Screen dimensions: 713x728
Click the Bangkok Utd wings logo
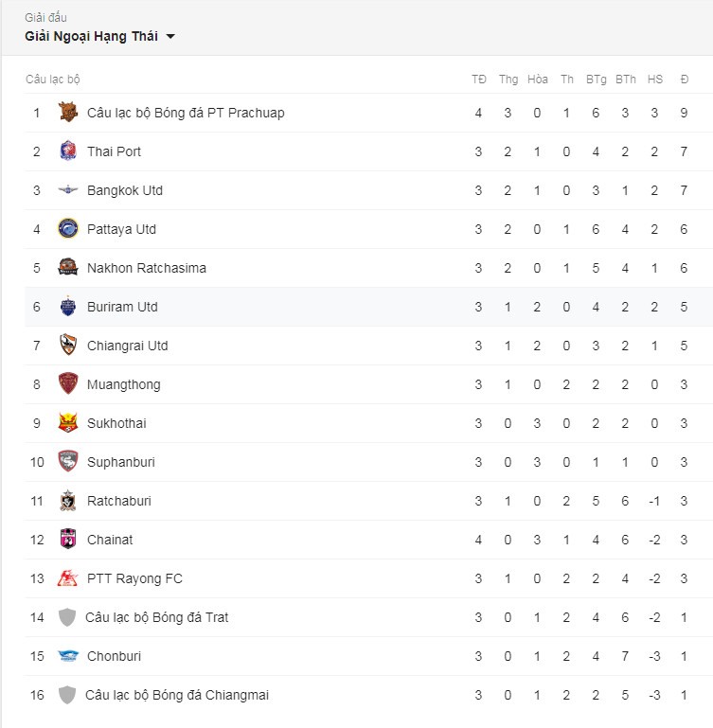click(x=68, y=189)
